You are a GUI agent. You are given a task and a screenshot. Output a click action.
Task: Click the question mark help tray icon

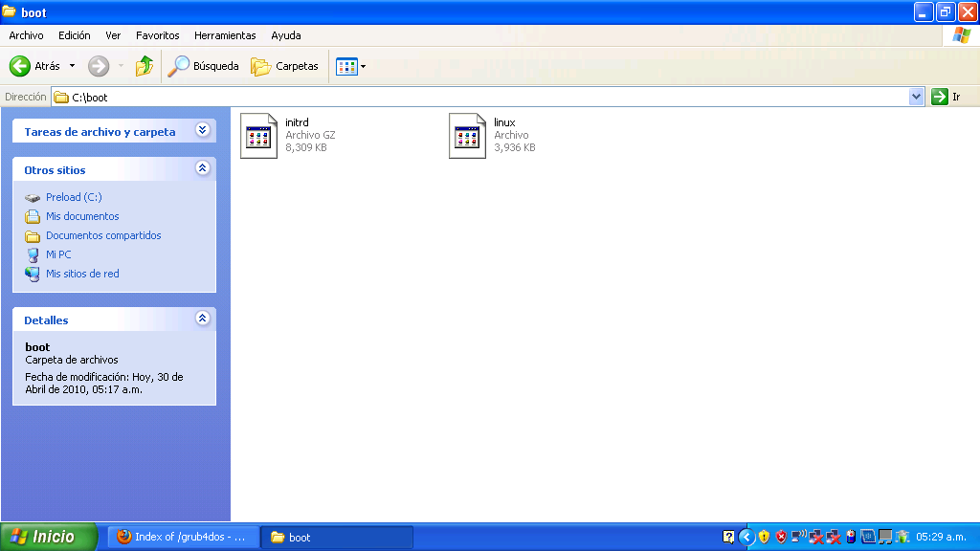728,538
